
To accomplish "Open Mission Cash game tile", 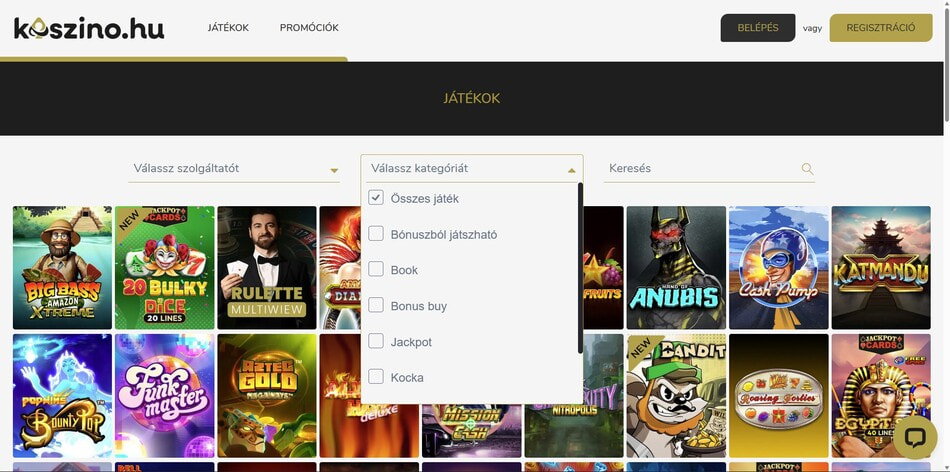I will pos(471,430).
